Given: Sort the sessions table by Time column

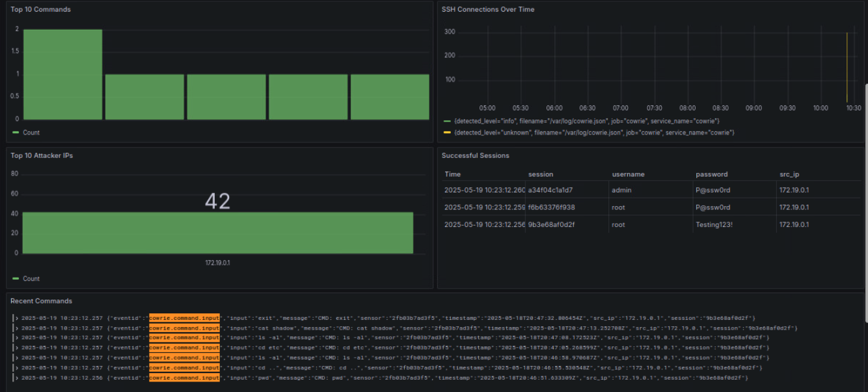Looking at the screenshot, I should point(452,174).
